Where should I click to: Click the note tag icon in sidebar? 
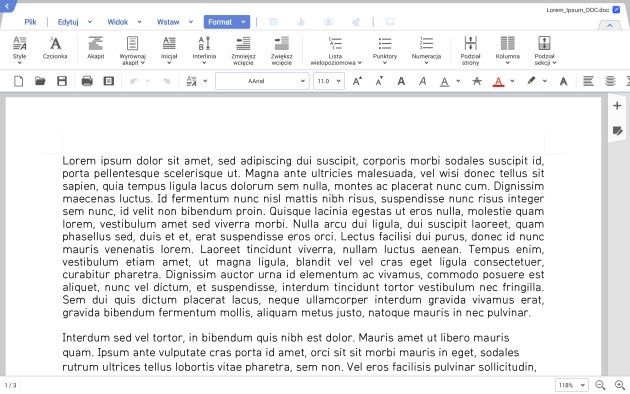[618, 131]
